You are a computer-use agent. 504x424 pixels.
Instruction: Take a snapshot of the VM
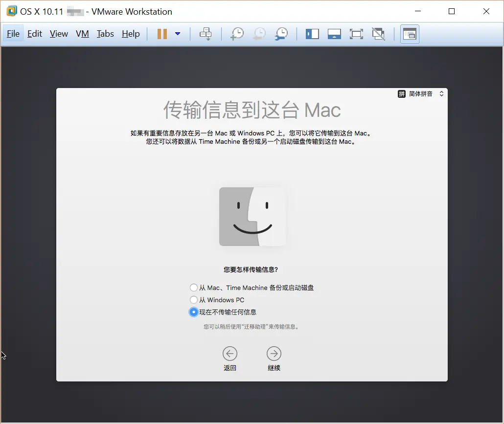coord(237,34)
